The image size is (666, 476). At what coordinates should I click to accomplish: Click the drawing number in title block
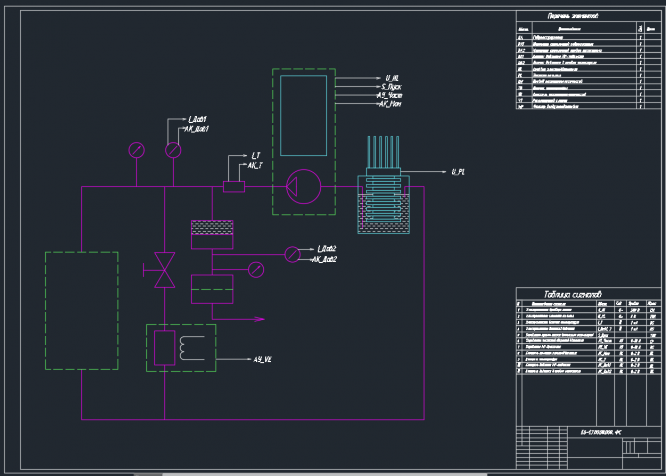pos(602,431)
